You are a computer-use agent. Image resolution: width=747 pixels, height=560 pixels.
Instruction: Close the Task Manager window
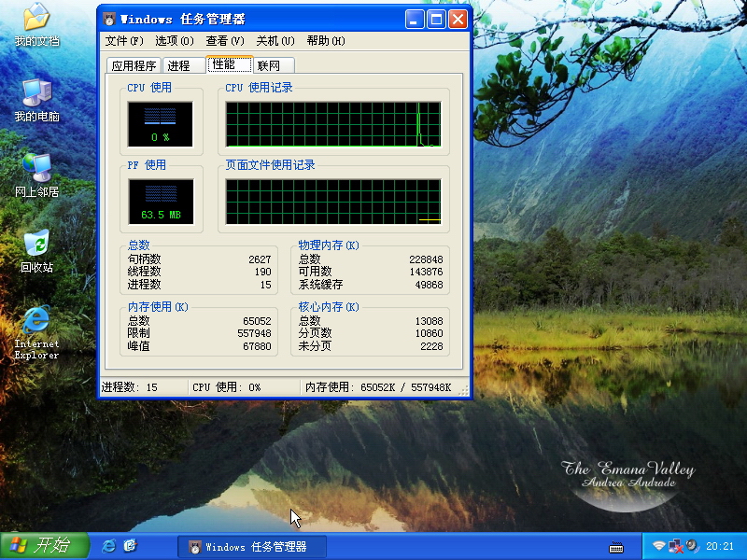pyautogui.click(x=458, y=20)
